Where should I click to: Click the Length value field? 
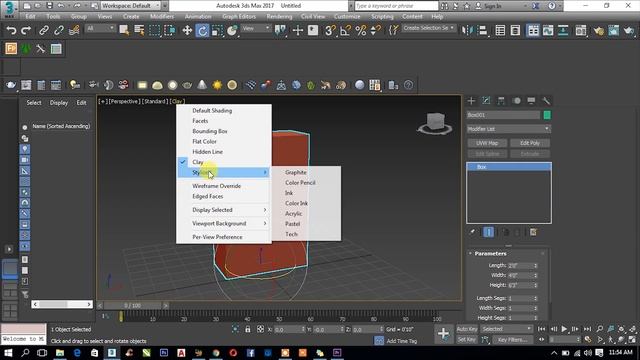coord(520,266)
